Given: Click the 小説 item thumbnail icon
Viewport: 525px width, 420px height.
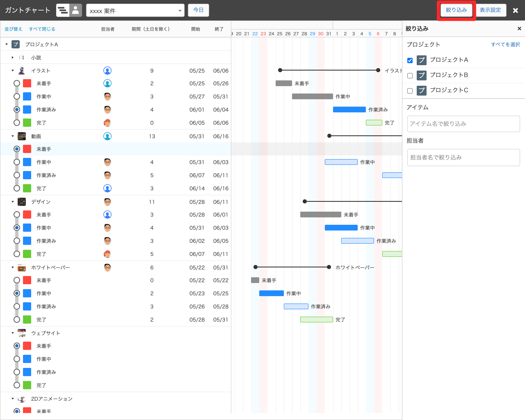Looking at the screenshot, I should click(x=22, y=57).
